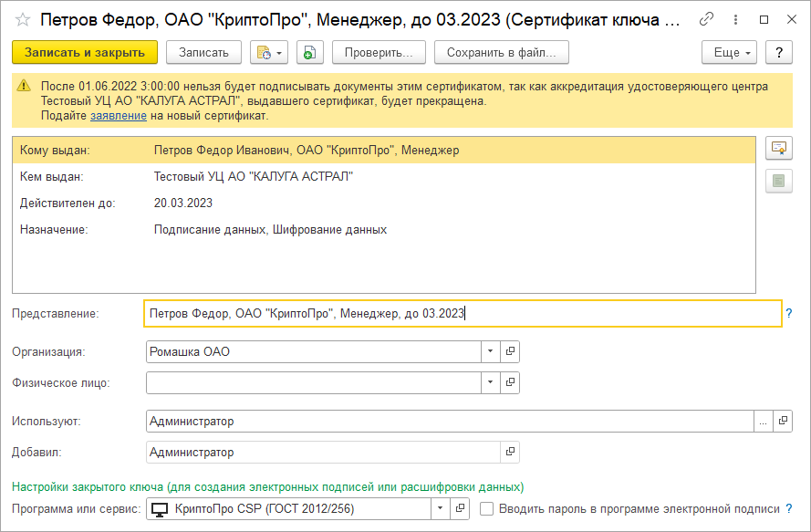The image size is (811, 532).
Task: Enable Вводить пароль в программе checkbox
Action: click(487, 509)
